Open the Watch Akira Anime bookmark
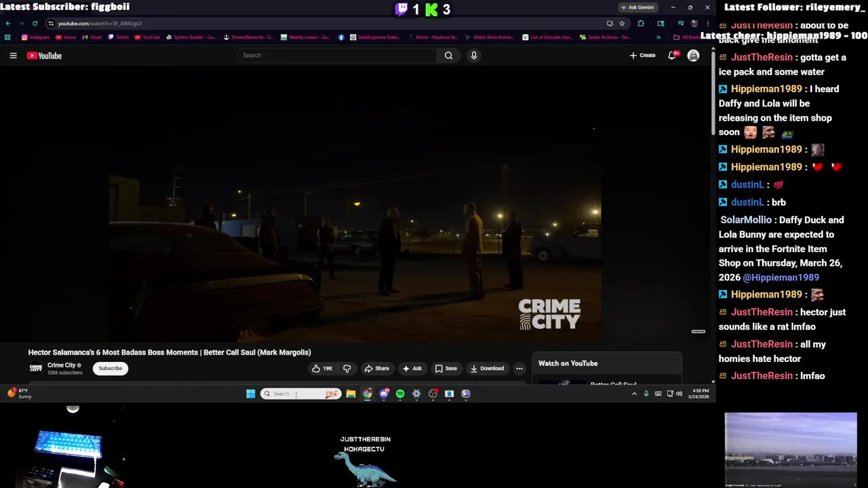 tap(489, 37)
